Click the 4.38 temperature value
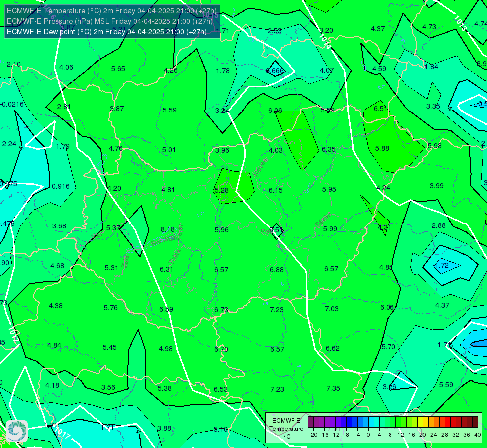This screenshot has width=487, height=448. 56,306
